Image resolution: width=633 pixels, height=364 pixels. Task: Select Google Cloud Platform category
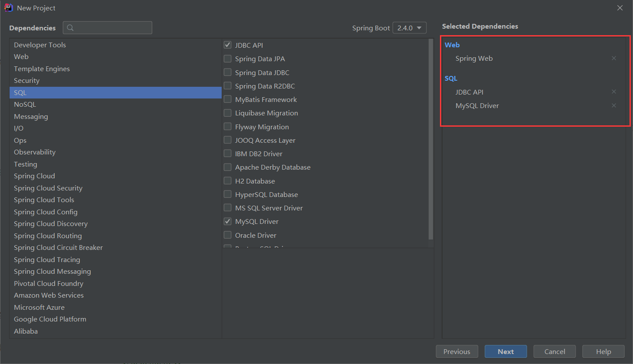(x=115, y=319)
